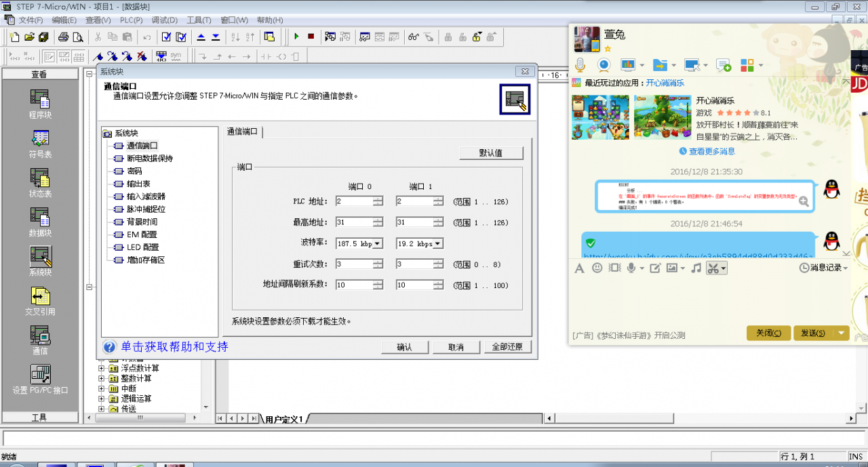The height and width of the screenshot is (467, 868).
Task: Select LED 配置 in system block tree
Action: click(143, 247)
